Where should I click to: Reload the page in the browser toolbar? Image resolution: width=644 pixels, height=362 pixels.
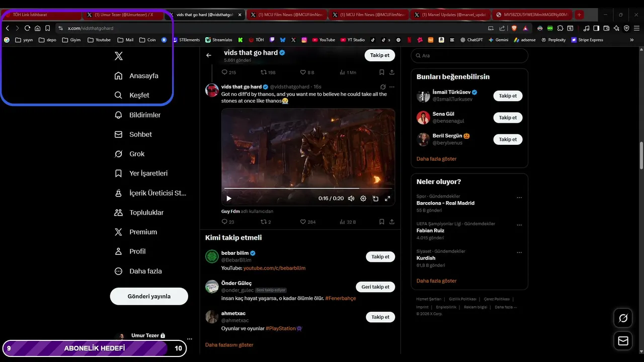pyautogui.click(x=27, y=28)
